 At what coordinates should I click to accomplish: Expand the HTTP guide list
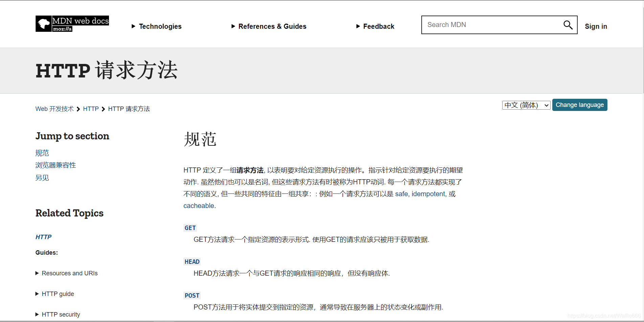point(55,294)
